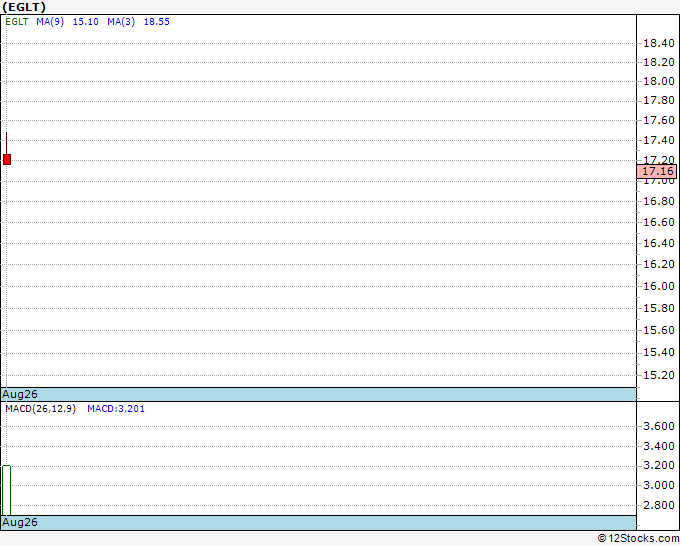Click the MA(9) value 15.10
The image size is (680, 546).
coord(85,22)
